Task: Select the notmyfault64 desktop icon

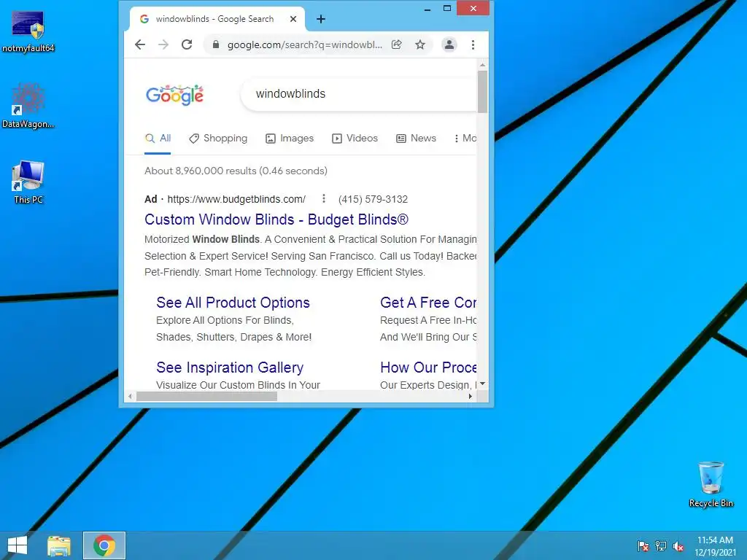Action: [x=28, y=31]
